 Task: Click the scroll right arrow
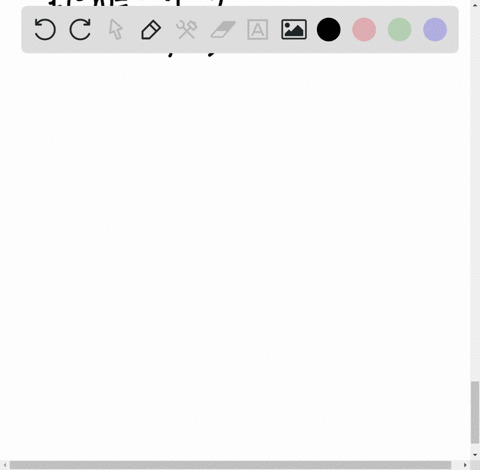465,465
